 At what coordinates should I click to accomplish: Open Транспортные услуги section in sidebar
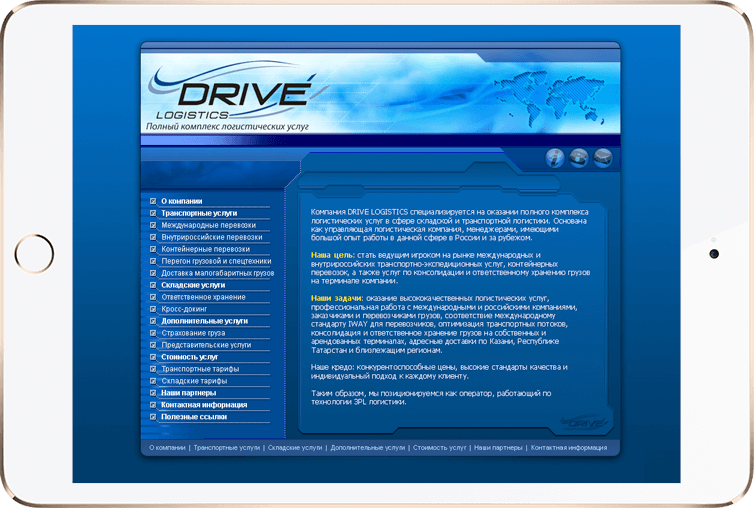point(199,213)
